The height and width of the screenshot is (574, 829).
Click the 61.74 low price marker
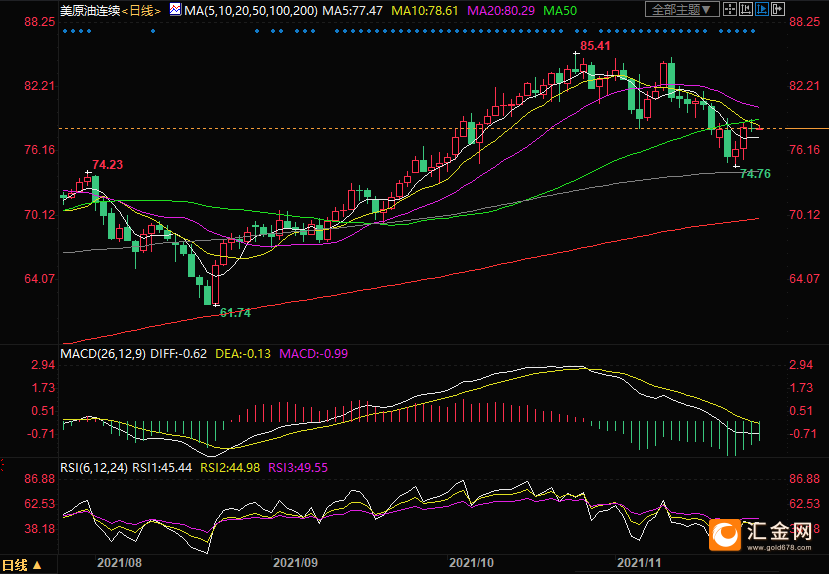click(x=235, y=313)
